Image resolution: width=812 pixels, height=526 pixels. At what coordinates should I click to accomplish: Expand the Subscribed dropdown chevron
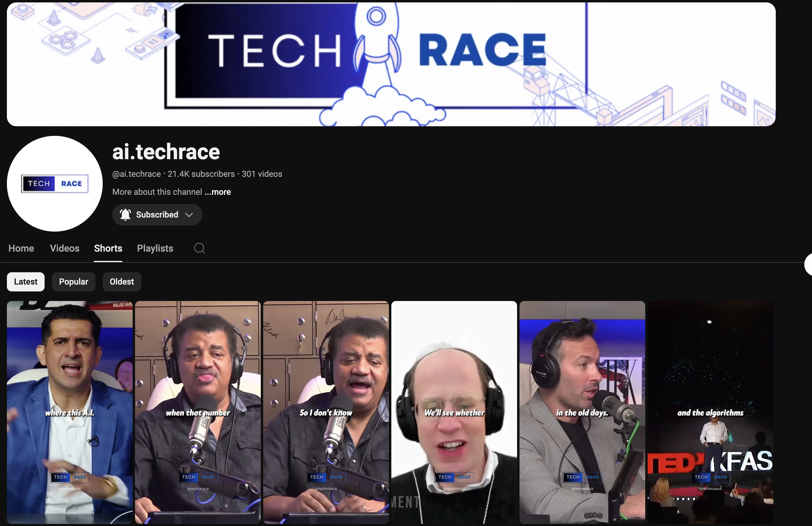189,215
